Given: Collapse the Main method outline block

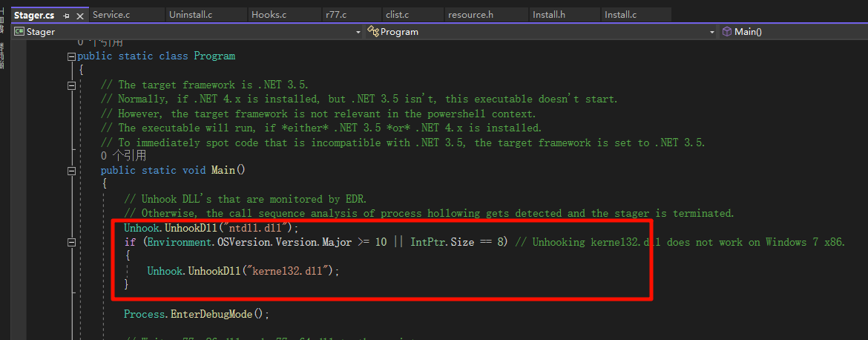Looking at the screenshot, I should click(x=71, y=171).
